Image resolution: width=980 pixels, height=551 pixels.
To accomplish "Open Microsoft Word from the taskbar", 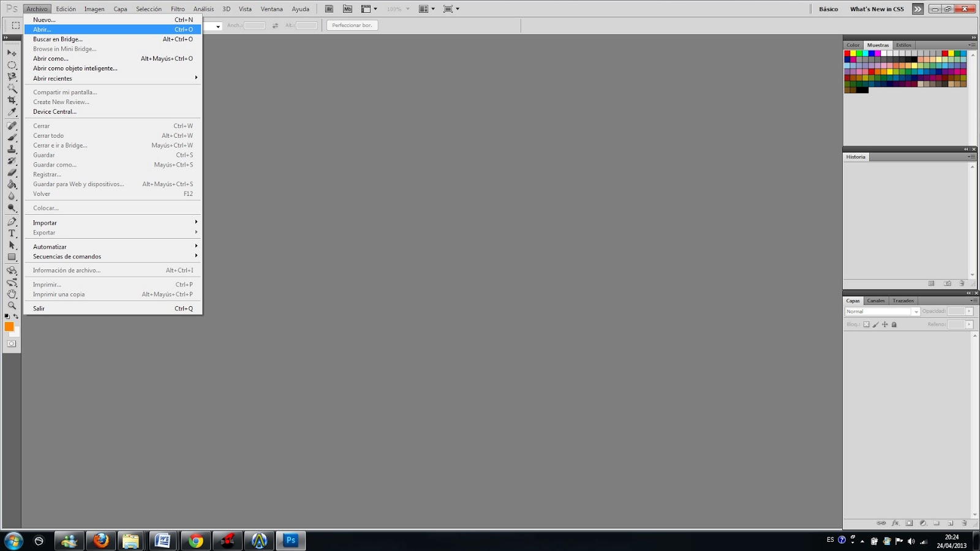I will 163,541.
